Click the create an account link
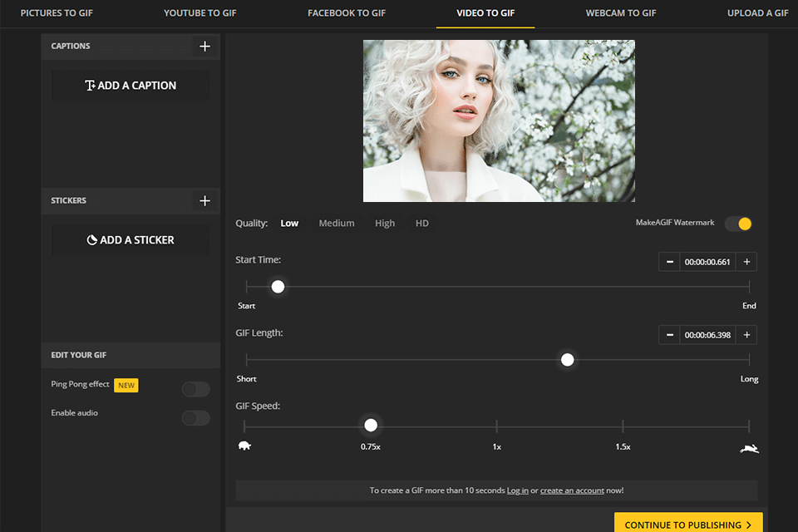This screenshot has height=532, width=798. (572, 490)
